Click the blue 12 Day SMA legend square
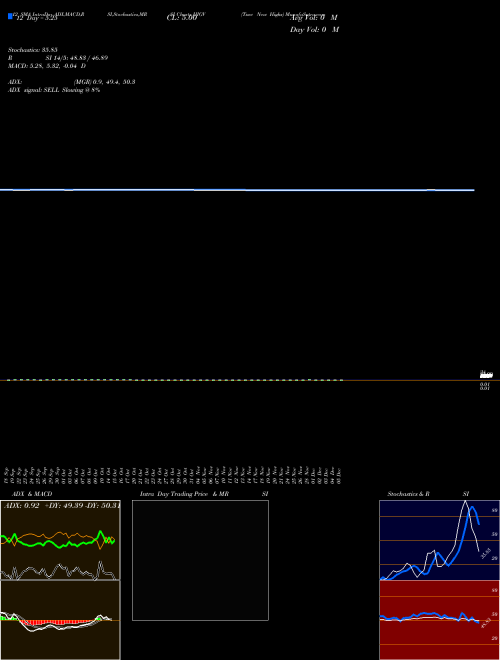The width and height of the screenshot is (500, 660). click(10, 16)
